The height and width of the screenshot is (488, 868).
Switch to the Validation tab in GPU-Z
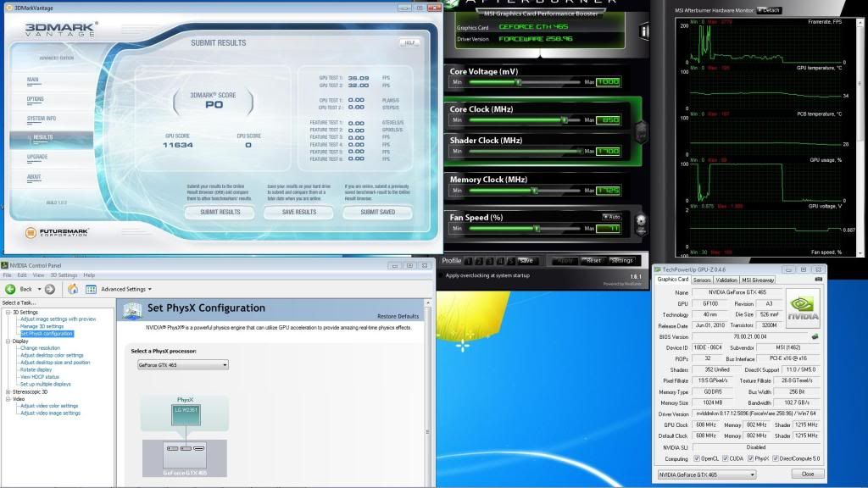pyautogui.click(x=726, y=280)
